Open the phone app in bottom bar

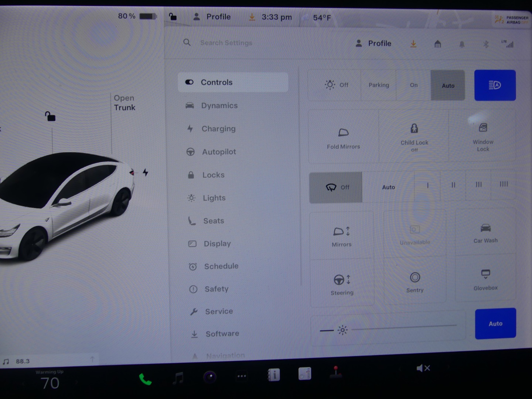pyautogui.click(x=145, y=379)
